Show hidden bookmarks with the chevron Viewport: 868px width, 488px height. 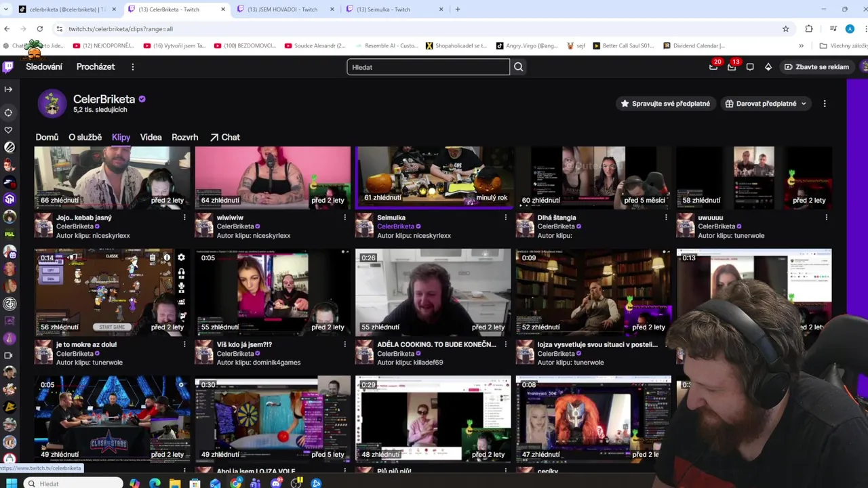pyautogui.click(x=801, y=46)
